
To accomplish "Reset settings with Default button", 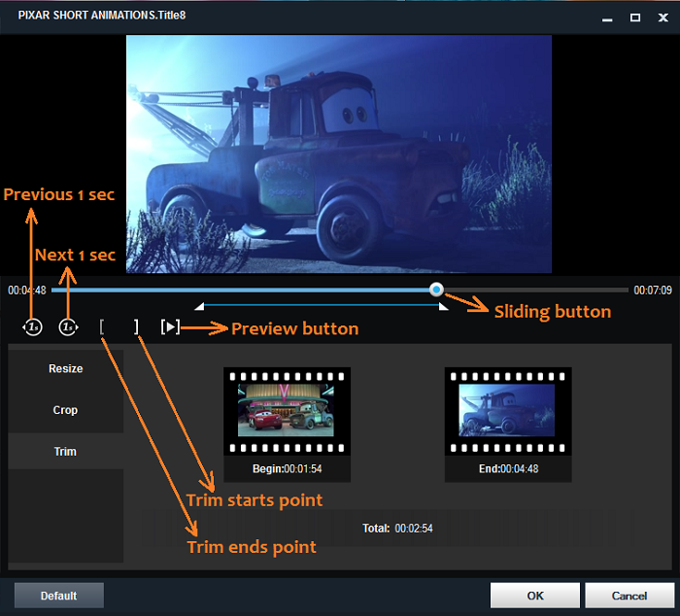I will [x=59, y=596].
